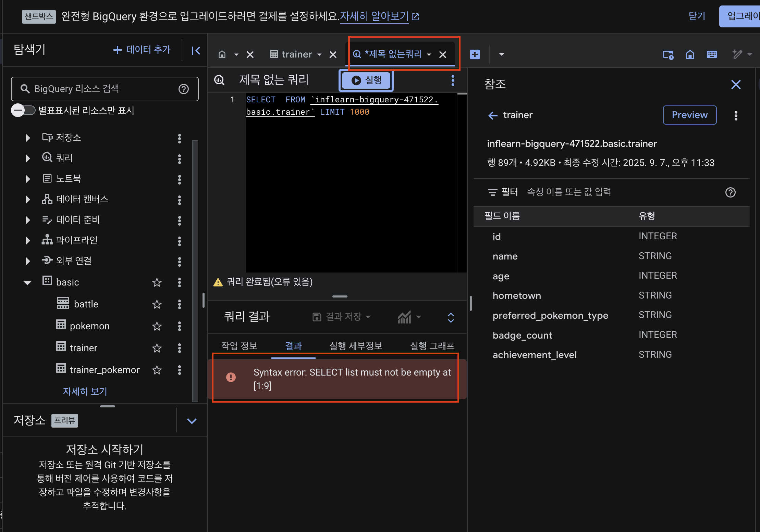Screen dimensions: 760x532
Task: Go back with arrow next to trainer
Action: tap(493, 115)
